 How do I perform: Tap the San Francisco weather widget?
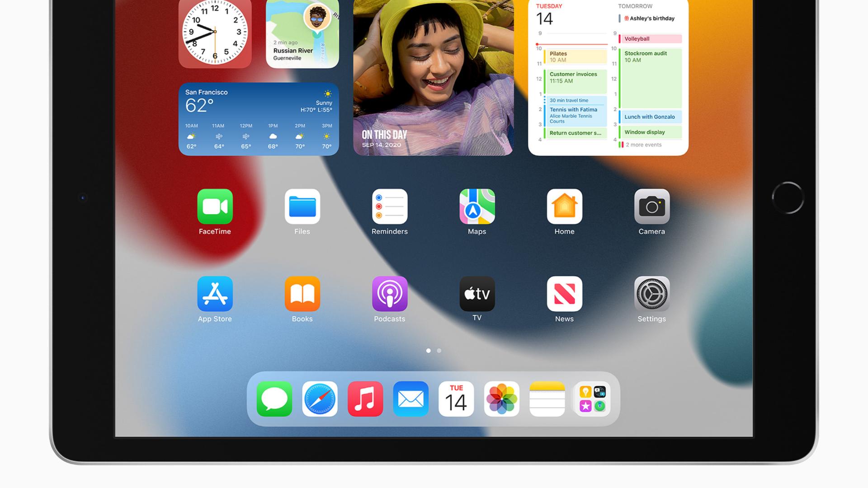tap(259, 119)
